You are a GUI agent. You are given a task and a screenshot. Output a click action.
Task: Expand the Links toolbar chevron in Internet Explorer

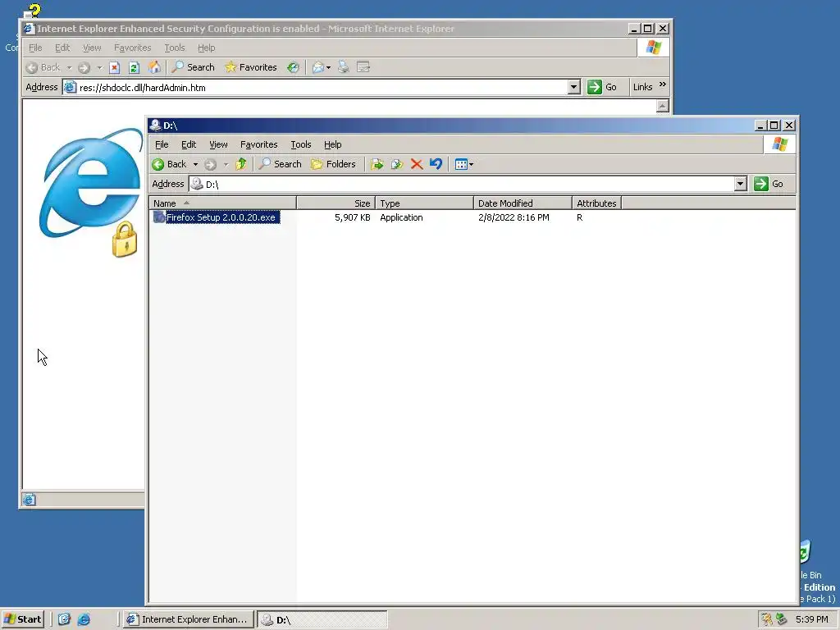click(663, 84)
